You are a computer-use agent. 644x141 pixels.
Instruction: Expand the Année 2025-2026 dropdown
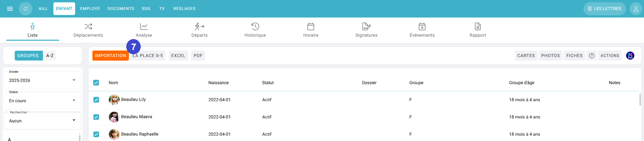coord(74,80)
